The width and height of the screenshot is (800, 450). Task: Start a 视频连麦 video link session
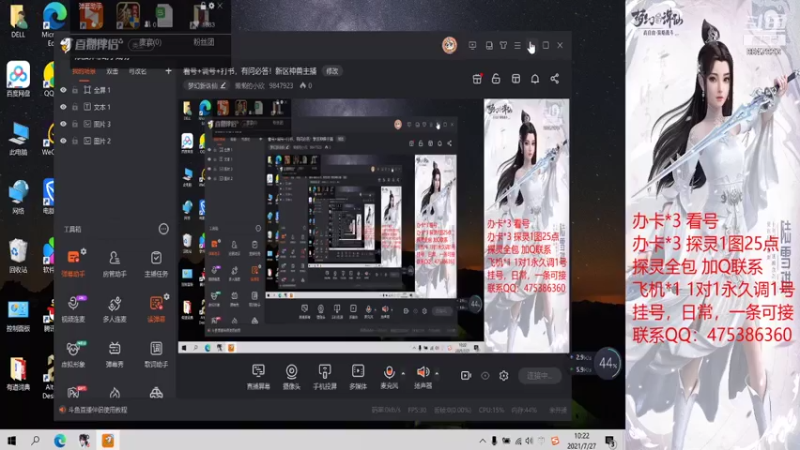pyautogui.click(x=73, y=308)
